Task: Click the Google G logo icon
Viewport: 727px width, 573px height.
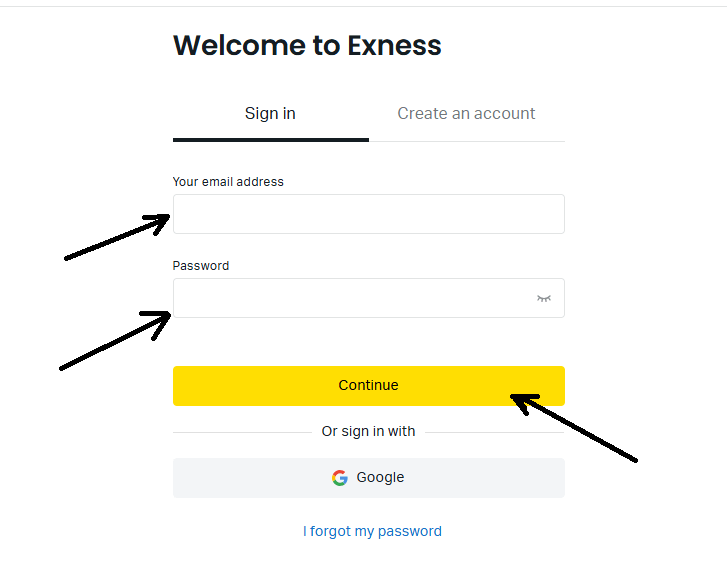Action: [x=340, y=478]
